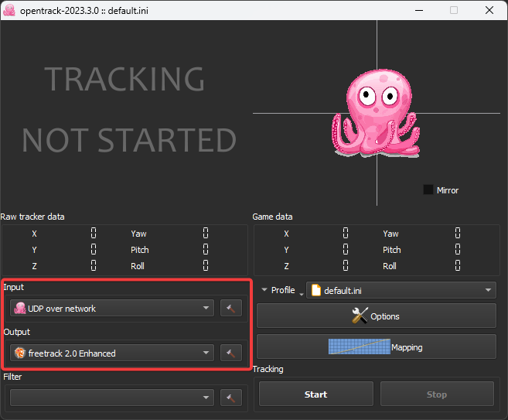Open Filter settings with hammer icon
The width and height of the screenshot is (508, 420).
(x=230, y=398)
